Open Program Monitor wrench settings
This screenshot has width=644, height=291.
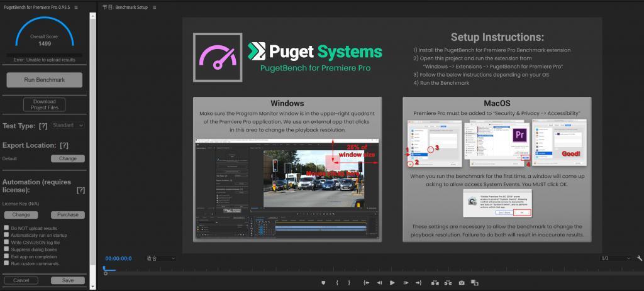(640, 258)
